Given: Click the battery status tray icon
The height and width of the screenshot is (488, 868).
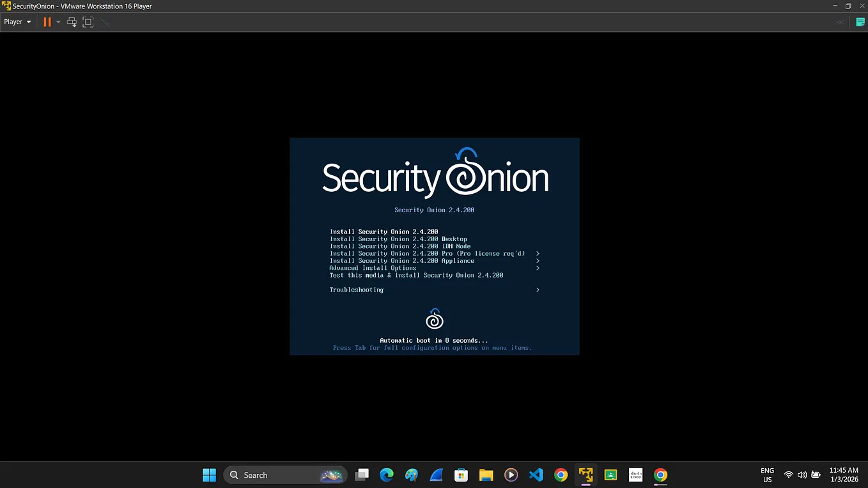Looking at the screenshot, I should point(816,475).
